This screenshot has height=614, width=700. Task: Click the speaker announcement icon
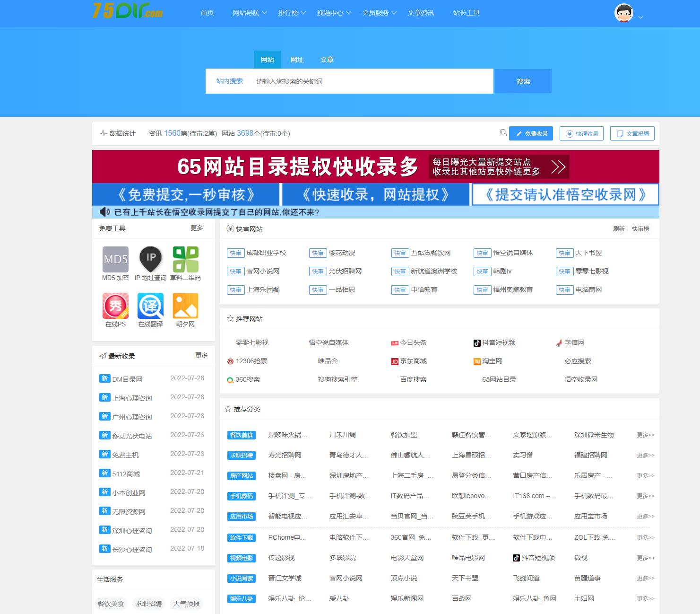(x=104, y=212)
